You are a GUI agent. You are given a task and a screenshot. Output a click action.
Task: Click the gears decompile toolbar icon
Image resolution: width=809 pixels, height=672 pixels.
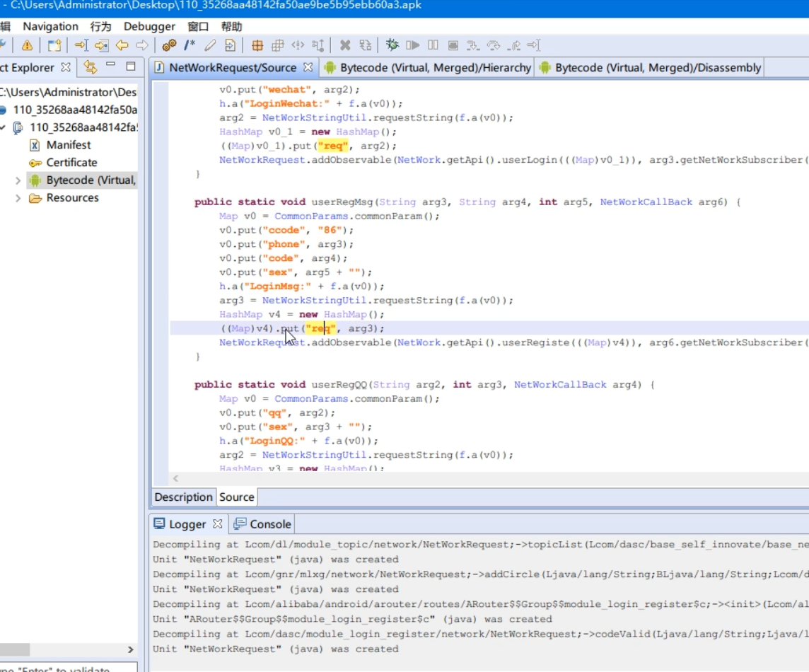169,45
